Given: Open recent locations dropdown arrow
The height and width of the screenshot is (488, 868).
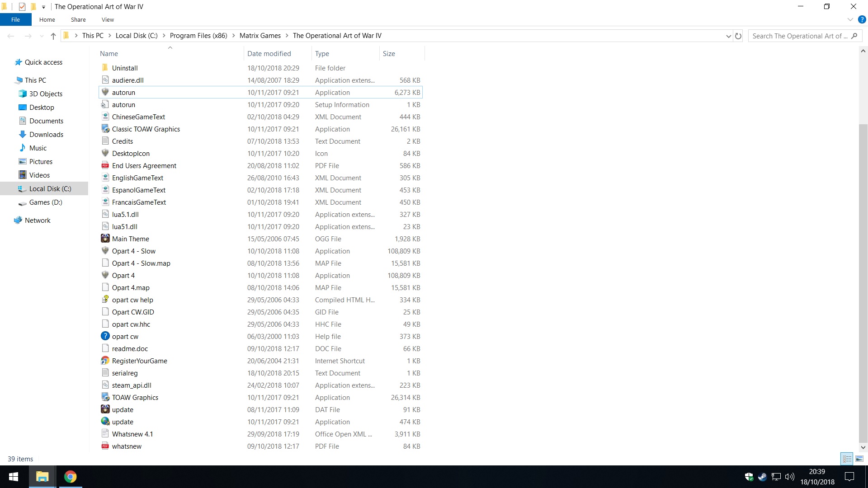Looking at the screenshot, I should click(42, 36).
